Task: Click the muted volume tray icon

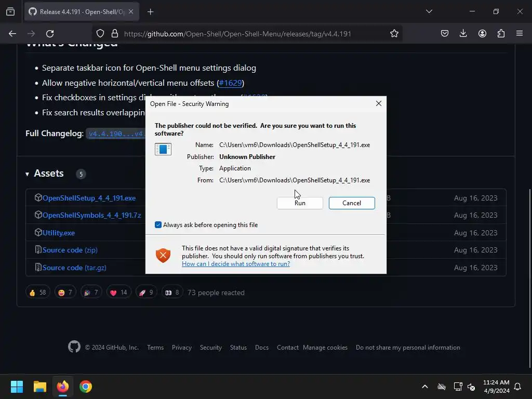Action: (x=471, y=387)
